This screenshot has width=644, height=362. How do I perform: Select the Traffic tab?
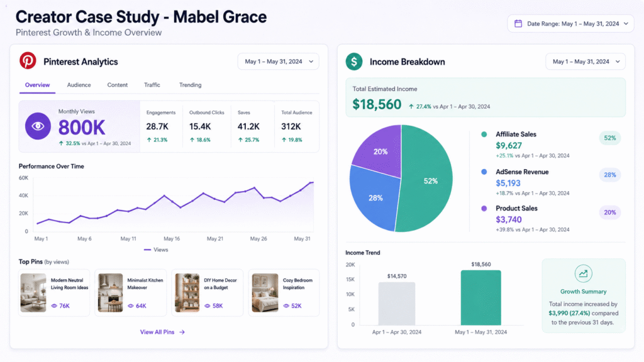pos(152,85)
